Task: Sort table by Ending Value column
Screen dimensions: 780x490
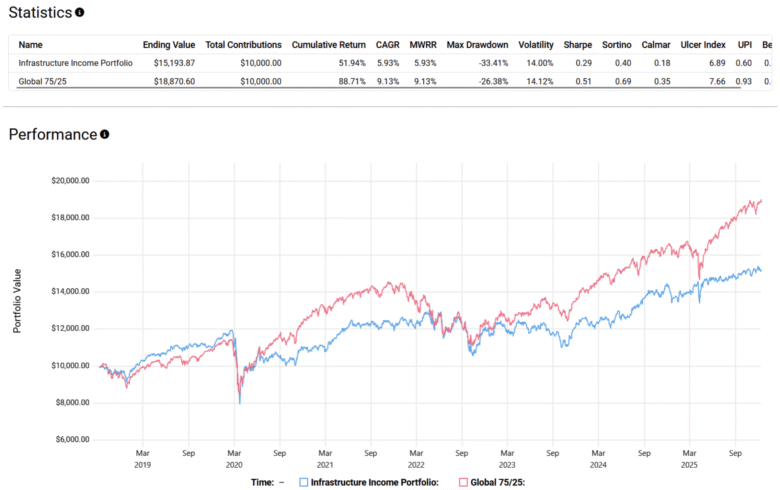Action: (170, 45)
